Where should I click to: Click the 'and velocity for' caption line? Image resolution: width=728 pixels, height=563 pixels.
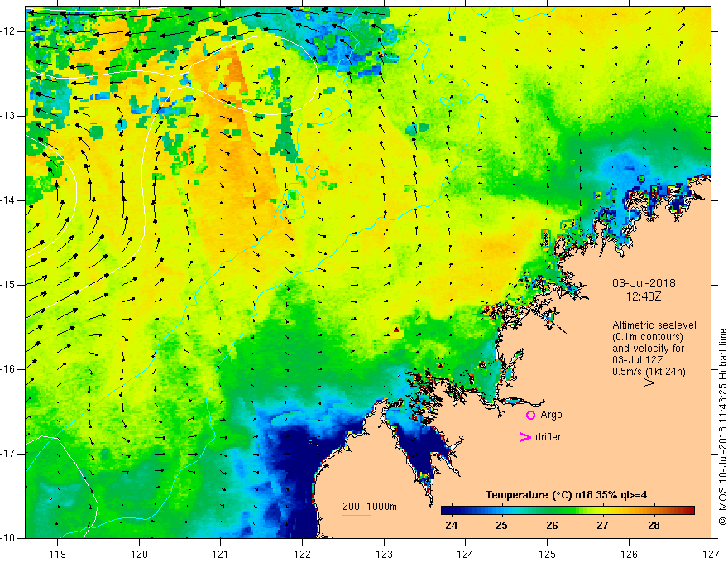(648, 349)
